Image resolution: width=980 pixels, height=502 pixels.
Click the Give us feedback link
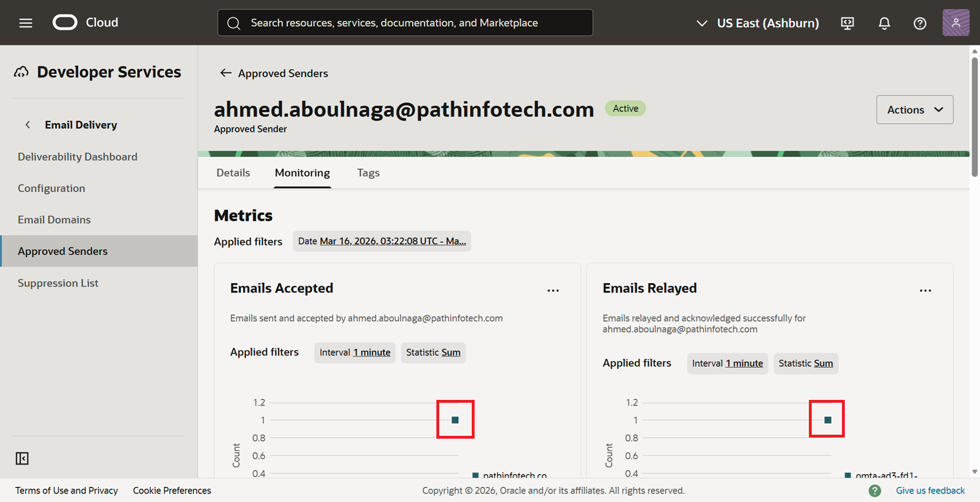(930, 491)
